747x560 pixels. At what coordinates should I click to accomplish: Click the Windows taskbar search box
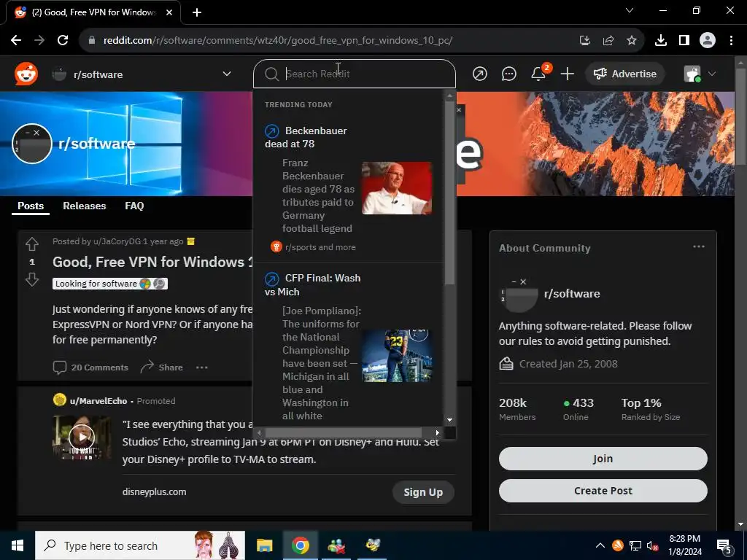(x=140, y=545)
